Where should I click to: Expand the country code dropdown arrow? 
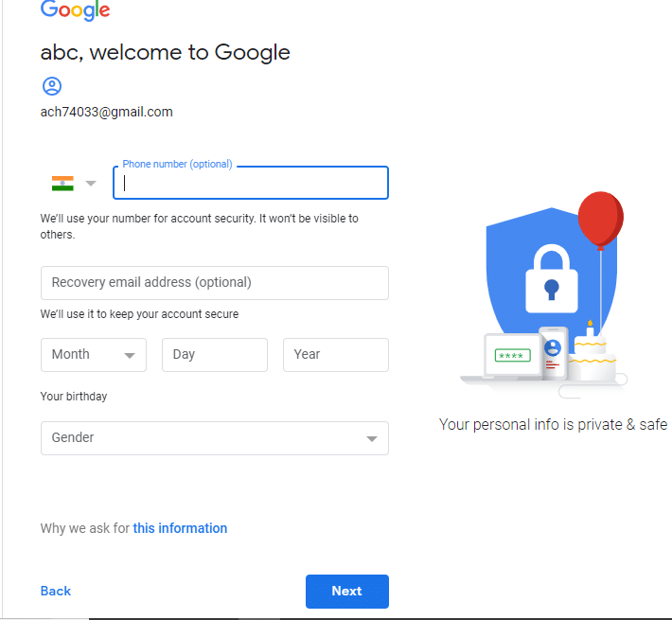[91, 184]
